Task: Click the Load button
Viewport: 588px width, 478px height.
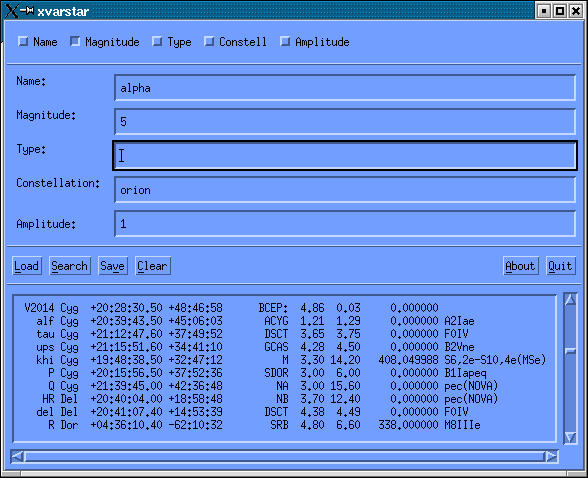Action: click(27, 266)
